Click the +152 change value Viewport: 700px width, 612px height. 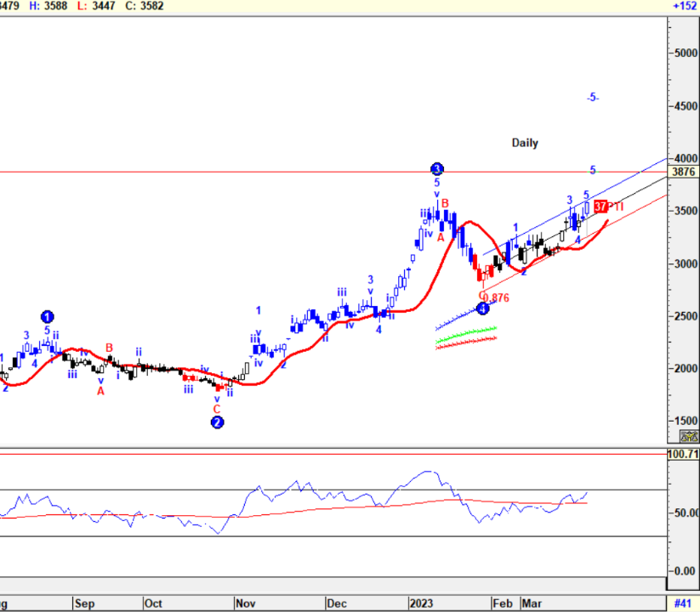pyautogui.click(x=685, y=6)
